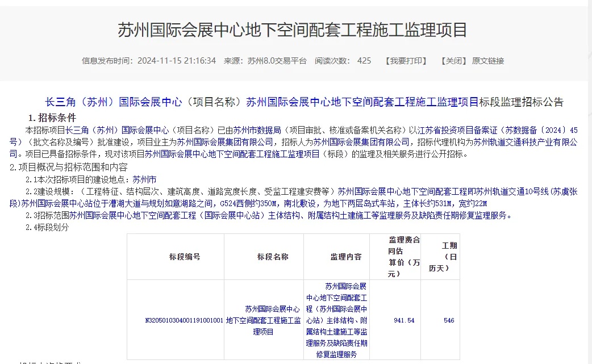Click the publish time 2024-11-15 21:16:34
Image resolution: width=592 pixels, height=364 pixels.
[176, 61]
